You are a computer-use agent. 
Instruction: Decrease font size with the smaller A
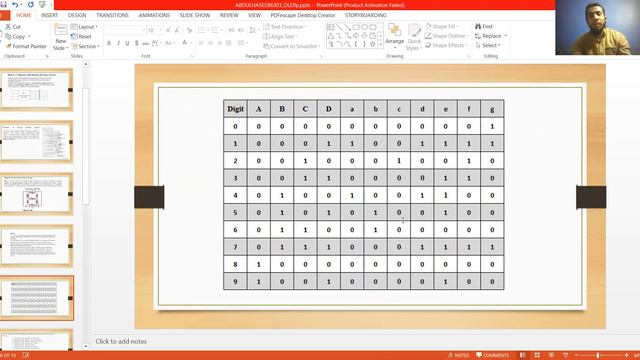pyautogui.click(x=177, y=30)
